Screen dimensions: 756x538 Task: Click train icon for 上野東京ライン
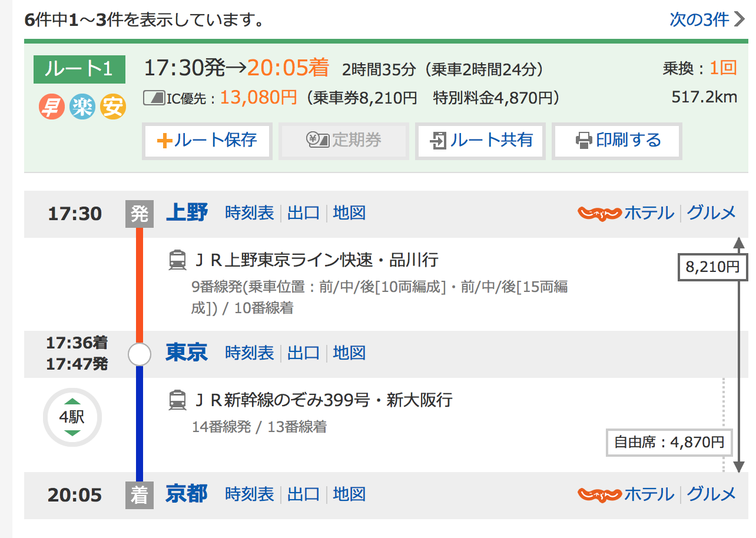click(x=177, y=260)
